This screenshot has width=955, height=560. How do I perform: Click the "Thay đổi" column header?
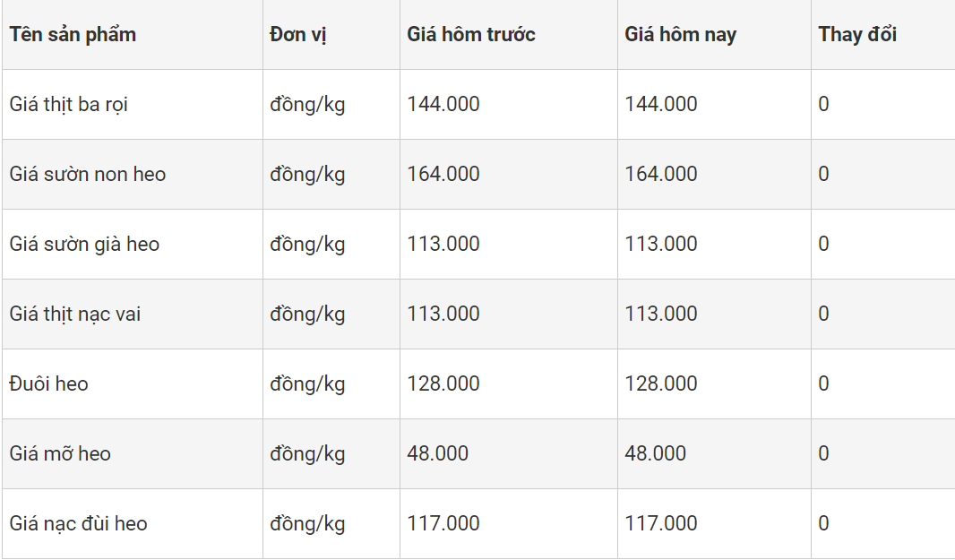857,35
